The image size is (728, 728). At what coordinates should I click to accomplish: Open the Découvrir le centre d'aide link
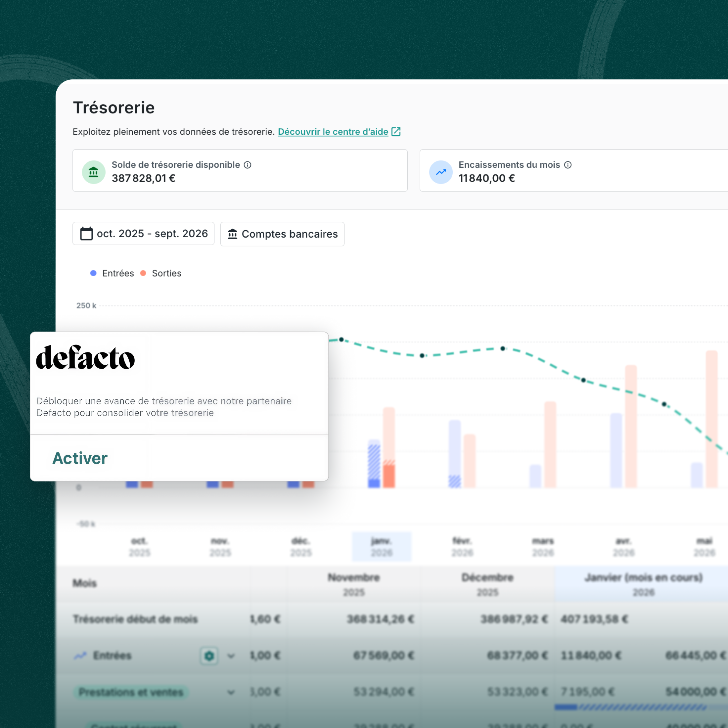(x=333, y=131)
